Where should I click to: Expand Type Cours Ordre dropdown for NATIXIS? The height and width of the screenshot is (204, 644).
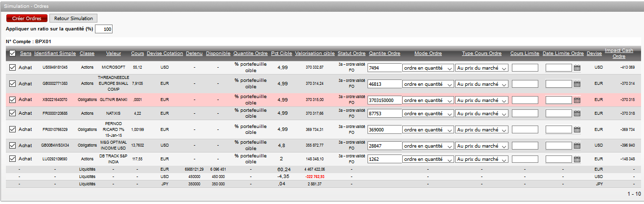(x=482, y=114)
